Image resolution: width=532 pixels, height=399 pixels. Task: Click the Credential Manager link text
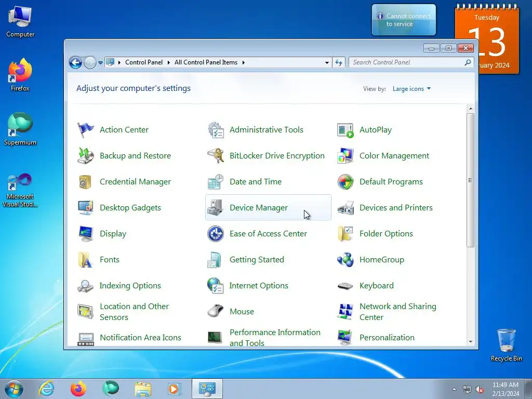pos(136,181)
